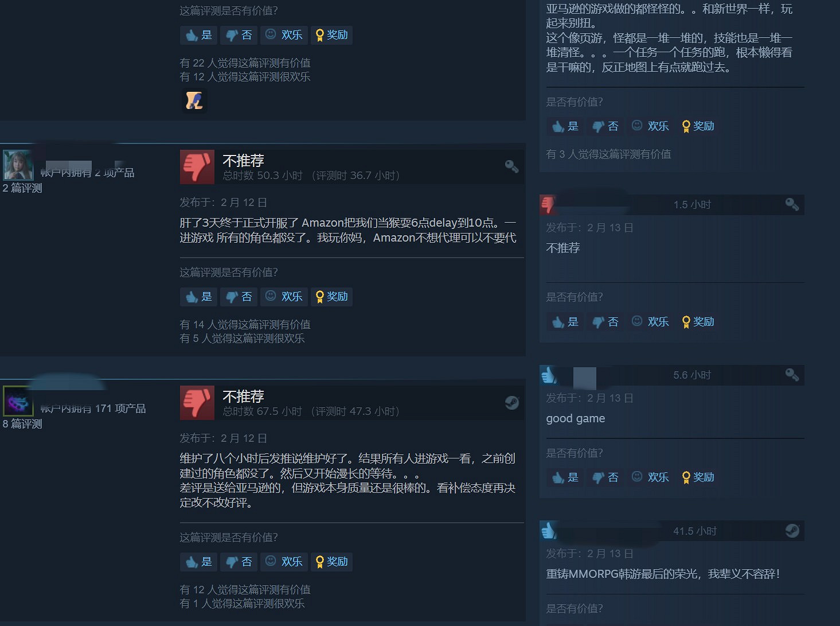The height and width of the screenshot is (626, 840).
Task: Click the key icon on the 1.5-hour review
Action: (x=792, y=204)
